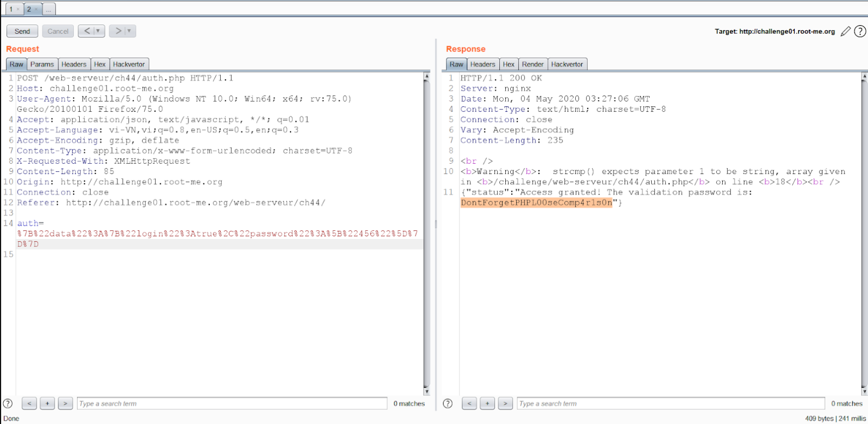Switch to Repeater tab 1
The image size is (868, 424).
click(10, 9)
